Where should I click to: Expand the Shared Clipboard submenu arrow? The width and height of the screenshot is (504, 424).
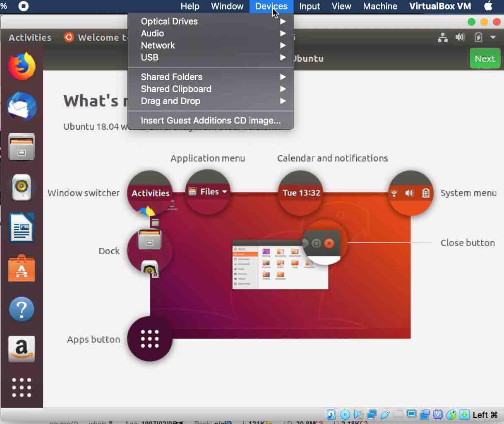coord(283,89)
